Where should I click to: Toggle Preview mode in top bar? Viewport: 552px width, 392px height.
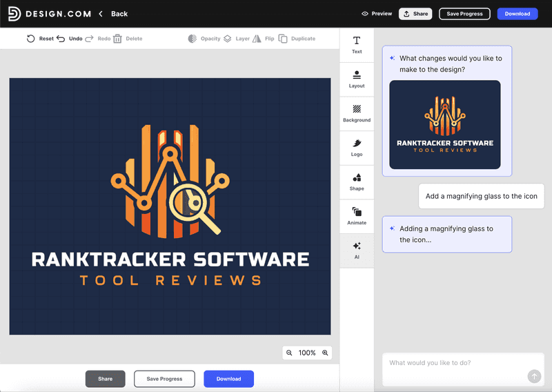tap(377, 14)
